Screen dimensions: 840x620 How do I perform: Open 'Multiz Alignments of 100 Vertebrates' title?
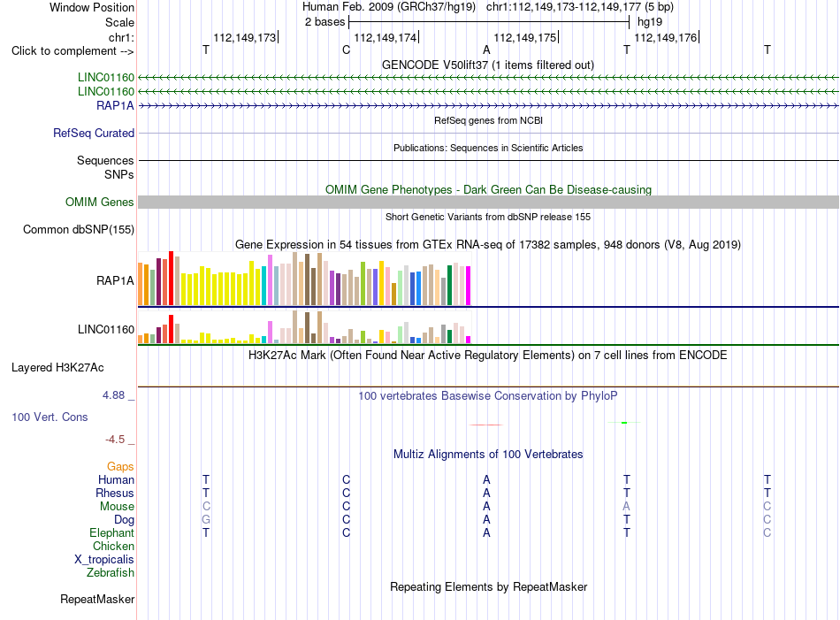click(x=488, y=455)
